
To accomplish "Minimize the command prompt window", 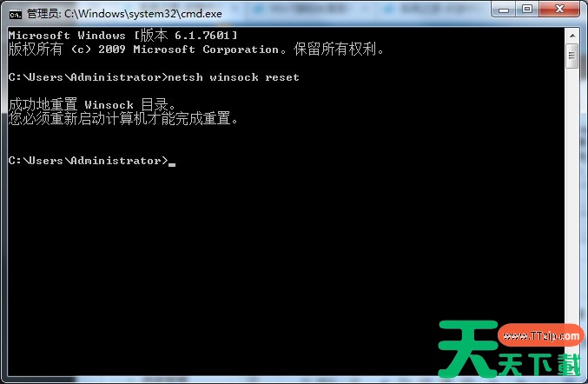I will click(x=504, y=10).
